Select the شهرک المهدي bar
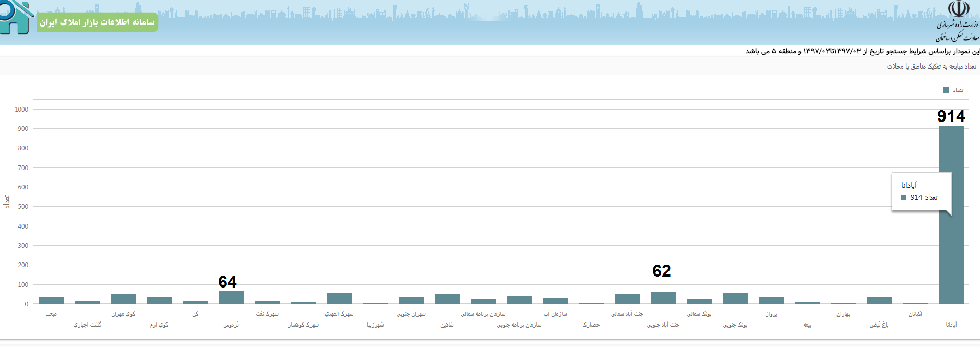This screenshot has width=980, height=347. tap(339, 298)
